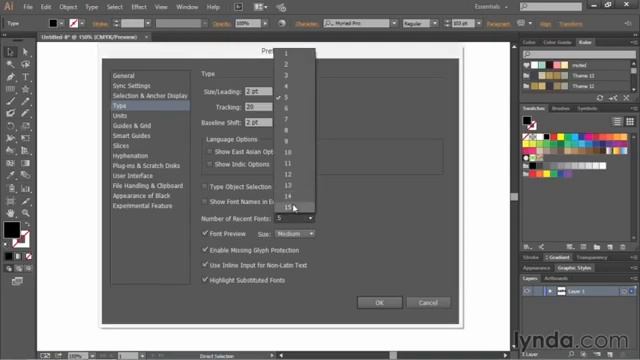Open the Paragraph panel link
The image size is (640, 360).
point(498,24)
